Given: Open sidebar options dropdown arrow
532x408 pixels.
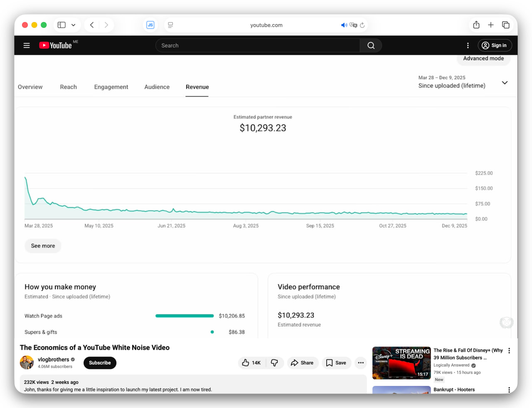Looking at the screenshot, I should click(74, 25).
